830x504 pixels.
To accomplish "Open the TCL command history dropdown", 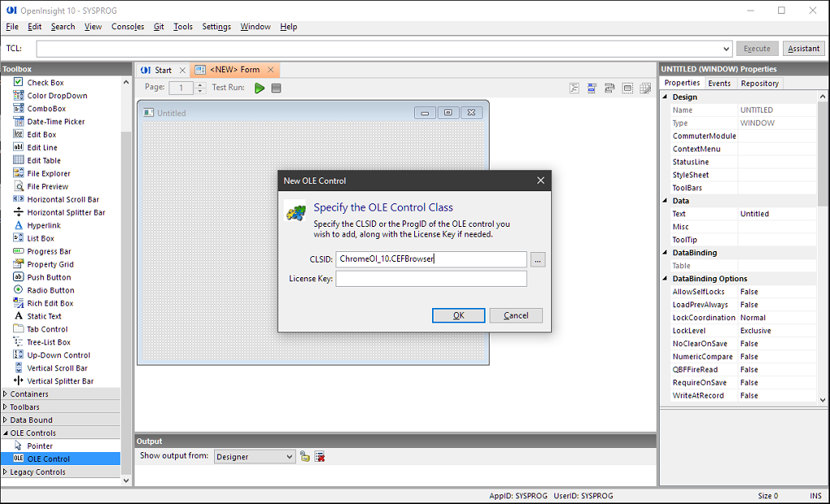I will coord(726,49).
